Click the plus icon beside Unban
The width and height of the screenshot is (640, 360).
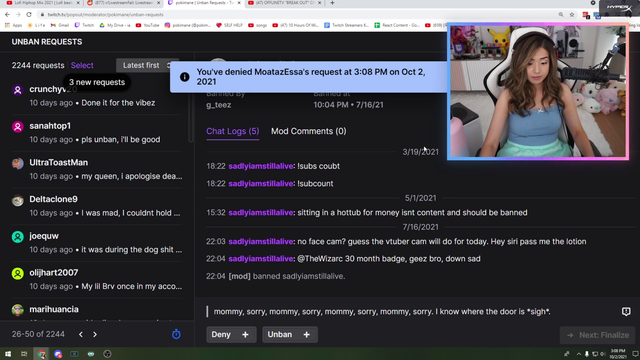307,334
